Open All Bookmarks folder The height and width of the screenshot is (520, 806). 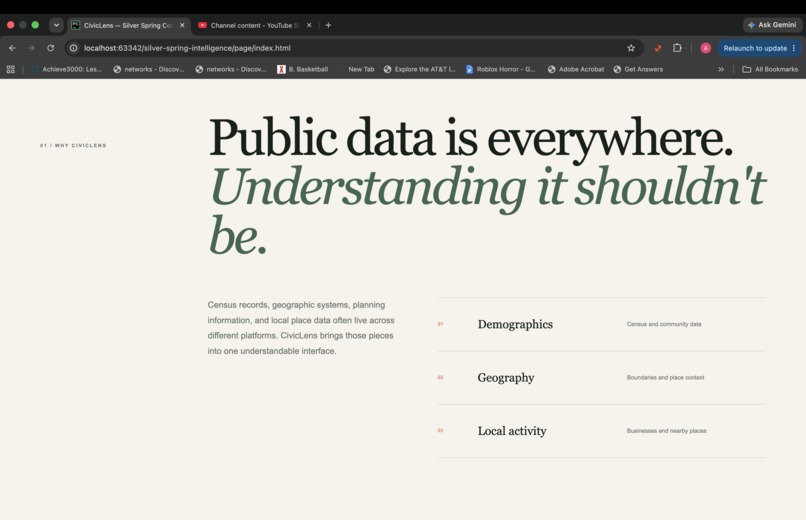click(x=770, y=69)
